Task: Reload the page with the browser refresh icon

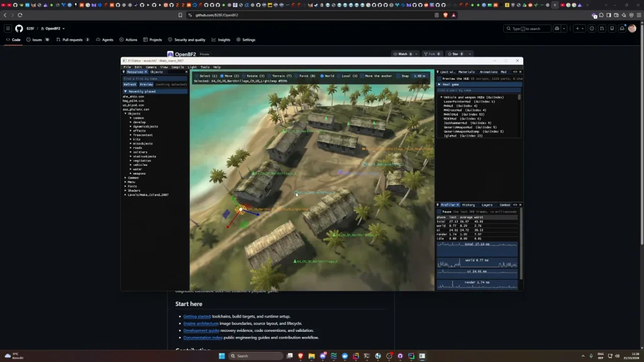Action: (19, 15)
